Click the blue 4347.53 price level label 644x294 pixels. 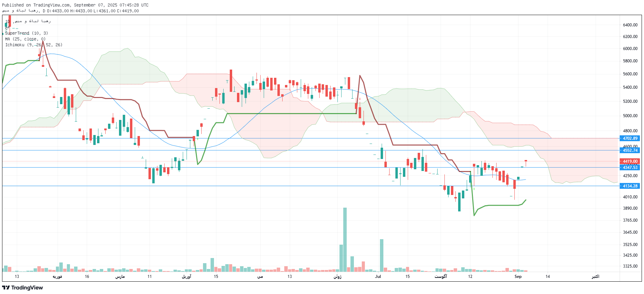[630, 168]
